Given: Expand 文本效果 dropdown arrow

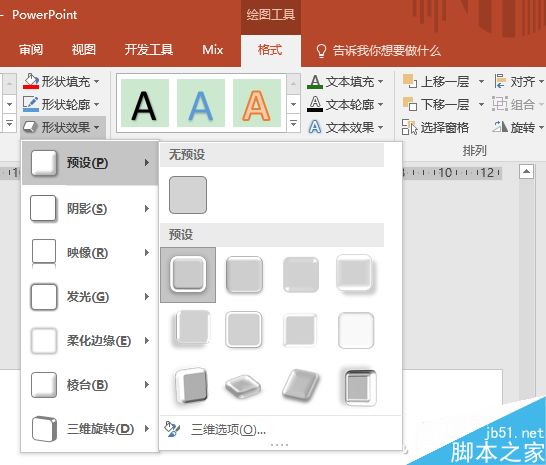Looking at the screenshot, I should pos(381,128).
